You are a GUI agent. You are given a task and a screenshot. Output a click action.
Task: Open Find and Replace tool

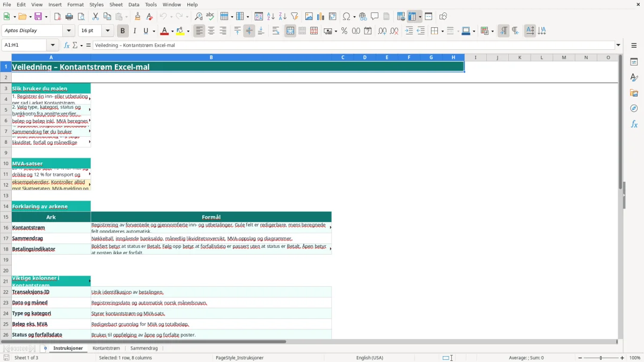pyautogui.click(x=199, y=17)
